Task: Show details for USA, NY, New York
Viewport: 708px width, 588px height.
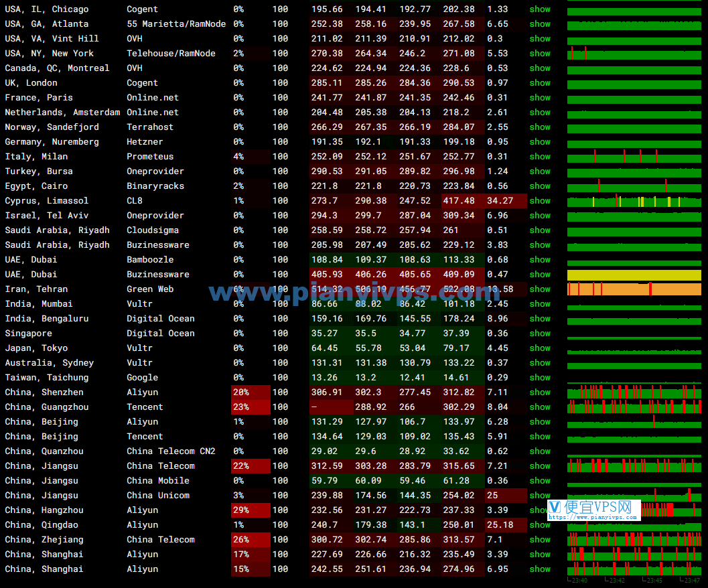Action: click(540, 54)
